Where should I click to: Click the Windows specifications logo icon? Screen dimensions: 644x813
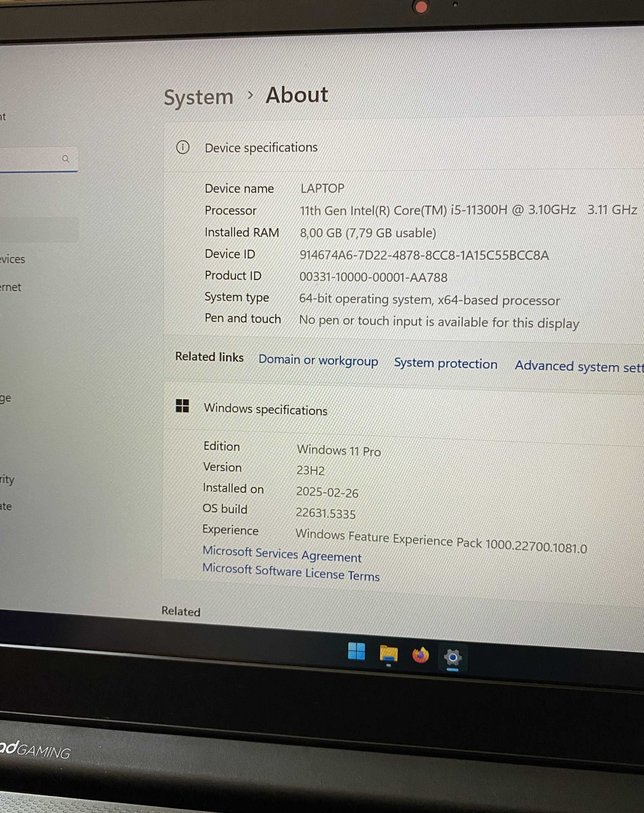pyautogui.click(x=182, y=406)
